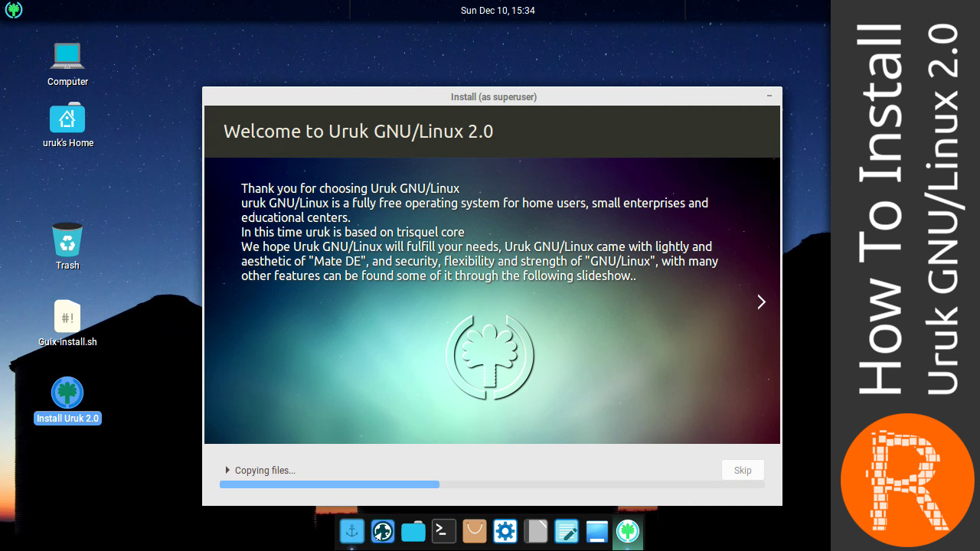Open the file manager folder in dock

pos(413,530)
